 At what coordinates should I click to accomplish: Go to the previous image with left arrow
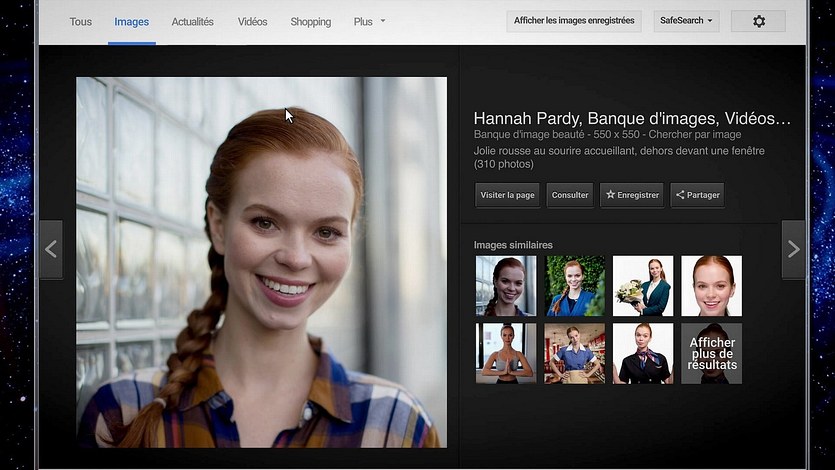tap(50, 249)
